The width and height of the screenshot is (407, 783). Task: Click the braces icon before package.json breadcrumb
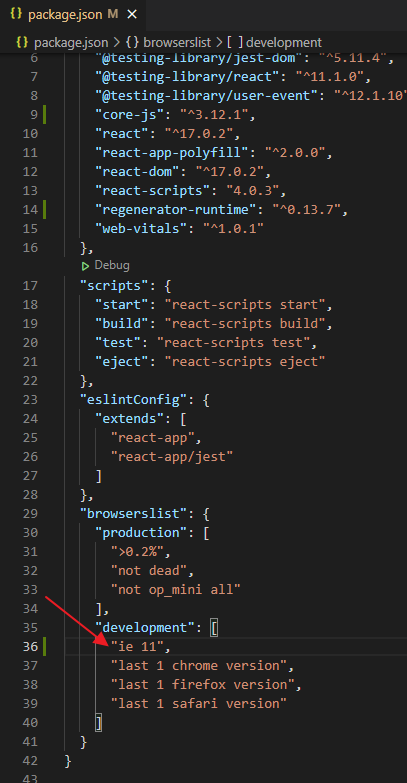22,42
